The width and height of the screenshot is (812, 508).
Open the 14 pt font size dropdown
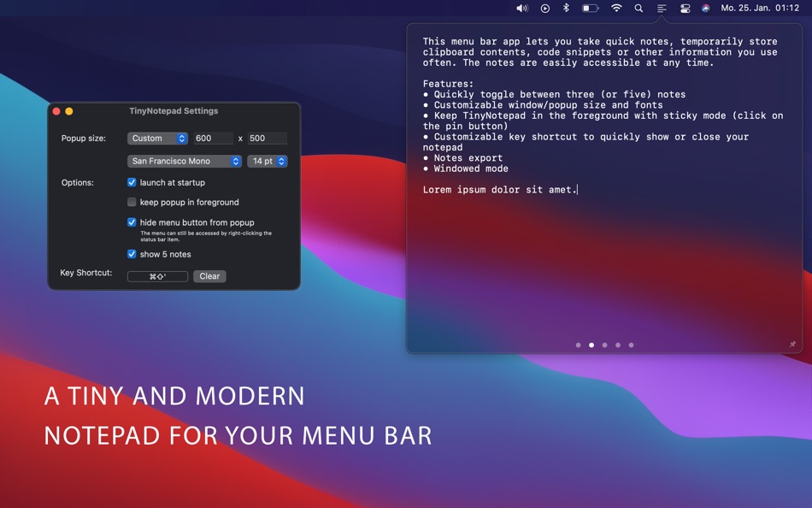[x=268, y=162]
